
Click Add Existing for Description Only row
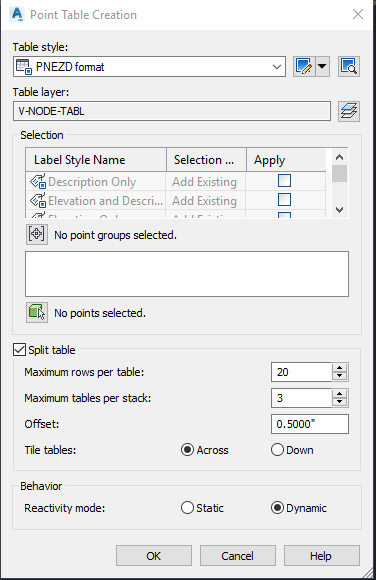coord(204,182)
